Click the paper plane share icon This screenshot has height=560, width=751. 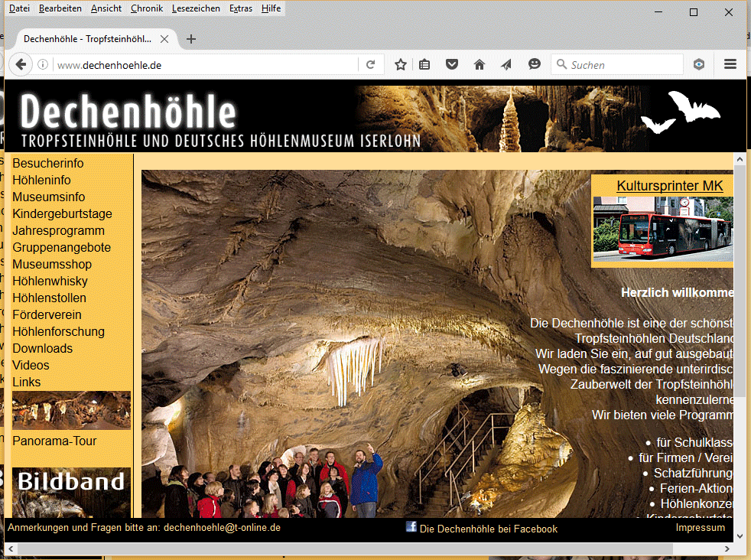click(x=506, y=65)
